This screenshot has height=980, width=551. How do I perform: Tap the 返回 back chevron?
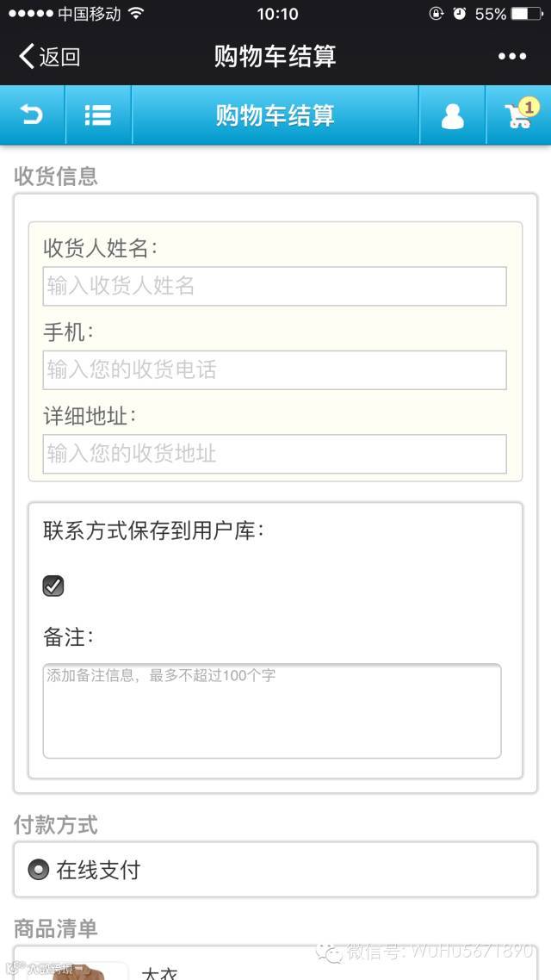pyautogui.click(x=26, y=56)
